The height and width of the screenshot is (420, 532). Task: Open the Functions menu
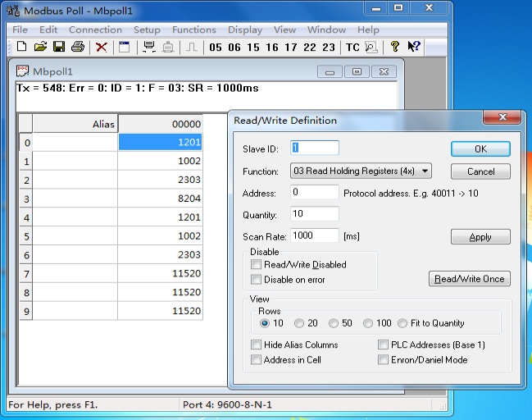click(x=193, y=30)
